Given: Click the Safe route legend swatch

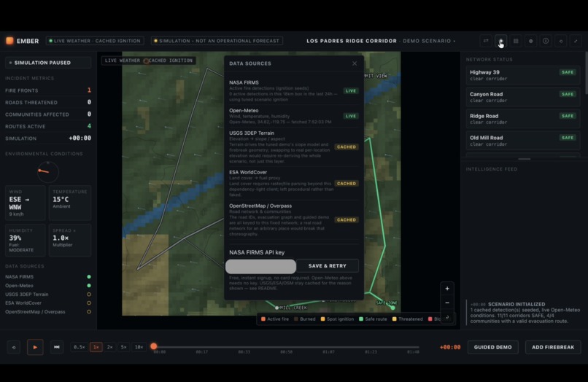Looking at the screenshot, I should tap(361, 319).
